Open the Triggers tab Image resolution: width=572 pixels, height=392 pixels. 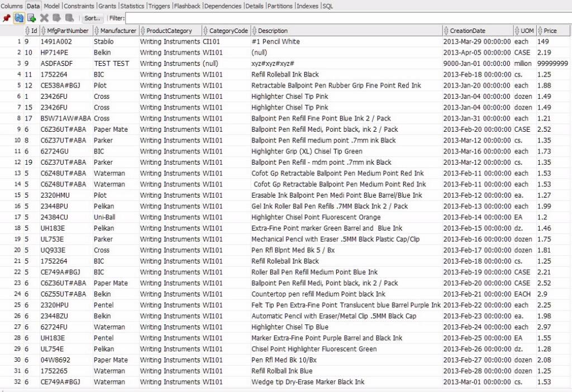coord(159,6)
